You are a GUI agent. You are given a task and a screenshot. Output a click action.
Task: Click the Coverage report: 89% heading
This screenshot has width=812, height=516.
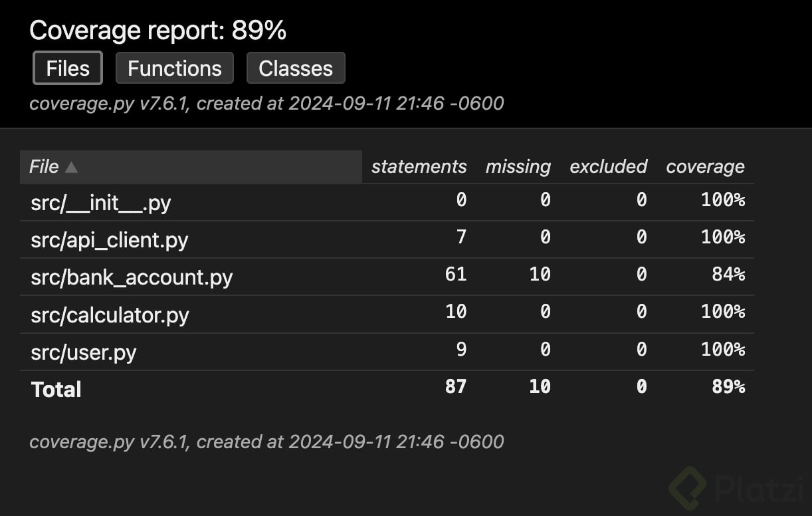point(158,31)
